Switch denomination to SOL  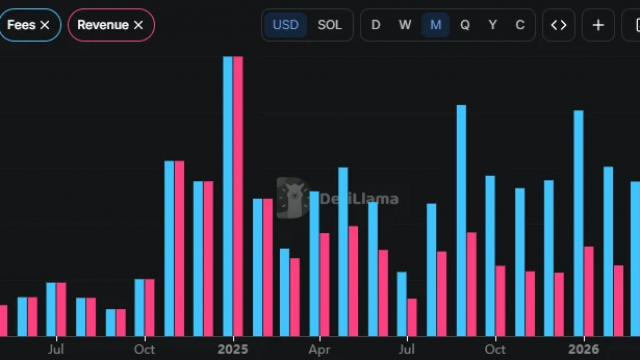click(329, 25)
